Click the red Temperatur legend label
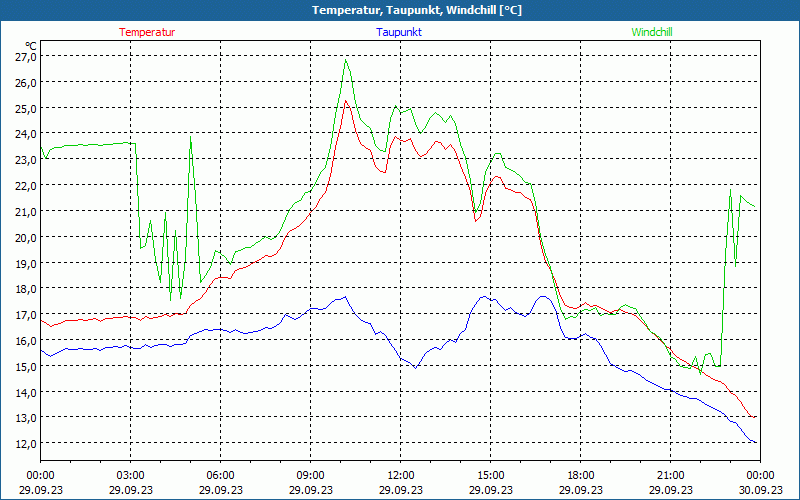The width and height of the screenshot is (800, 500). click(147, 32)
